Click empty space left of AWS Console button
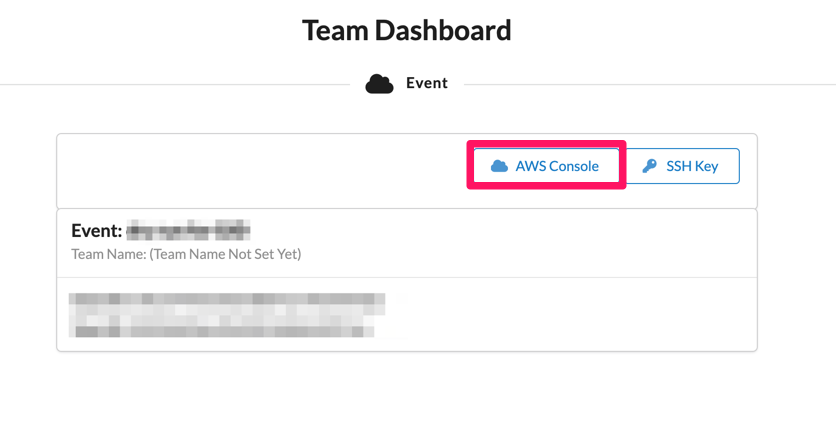The height and width of the screenshot is (434, 836). [x=260, y=170]
